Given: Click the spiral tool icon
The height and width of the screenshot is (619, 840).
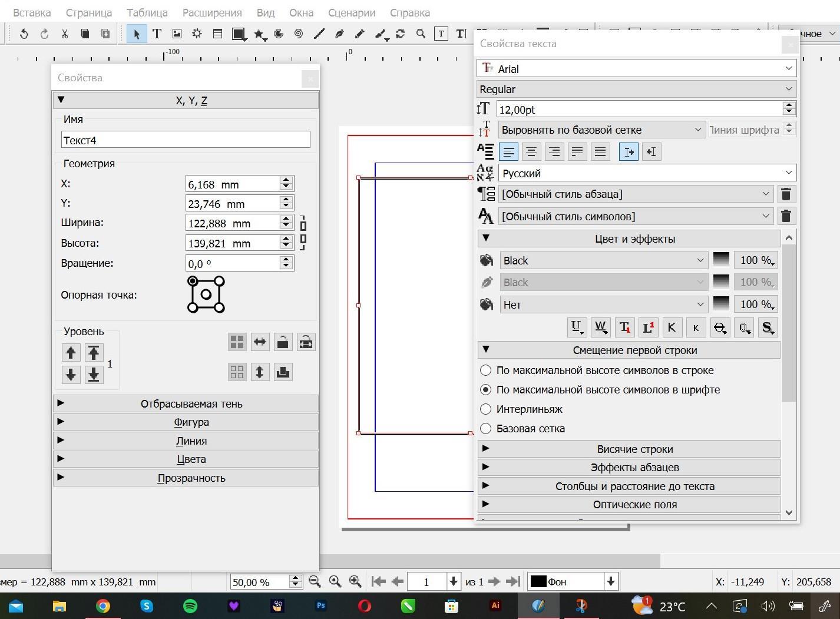Looking at the screenshot, I should pos(299,34).
